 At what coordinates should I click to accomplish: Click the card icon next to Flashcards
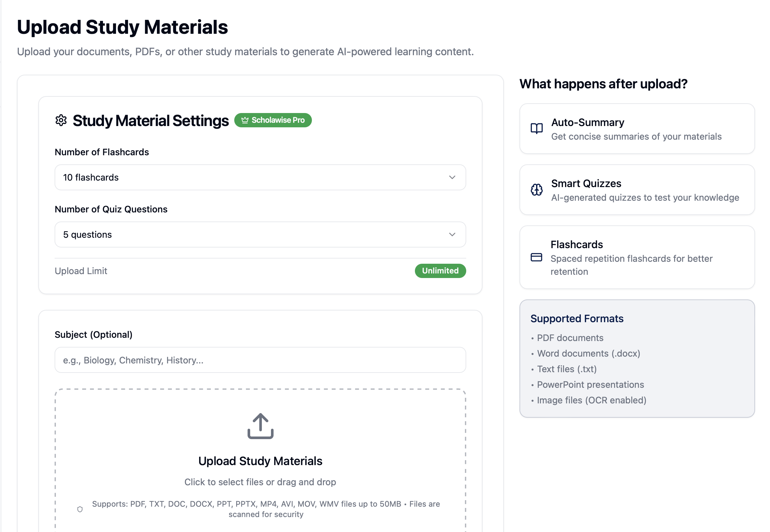[x=537, y=257]
